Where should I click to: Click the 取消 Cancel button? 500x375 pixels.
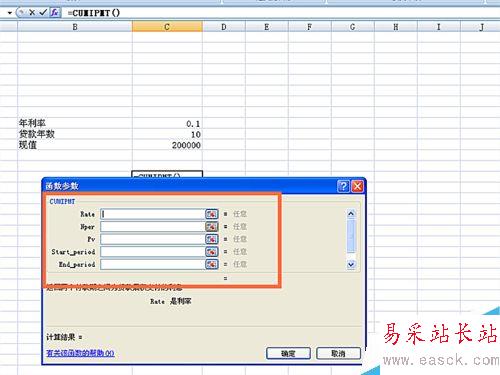click(338, 353)
